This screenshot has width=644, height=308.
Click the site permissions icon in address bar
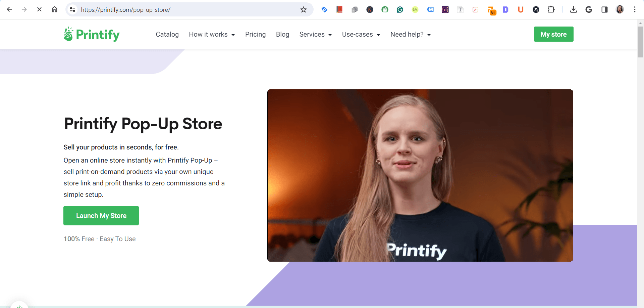72,9
